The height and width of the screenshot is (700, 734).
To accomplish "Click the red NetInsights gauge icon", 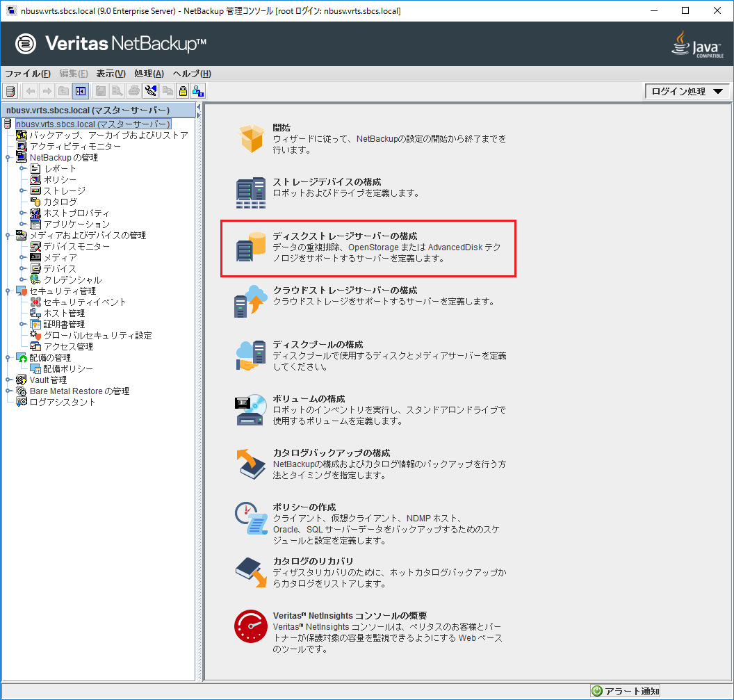I will (251, 626).
